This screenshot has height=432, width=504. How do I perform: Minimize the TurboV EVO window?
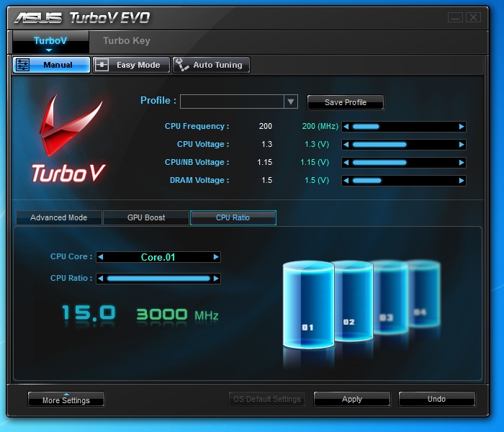point(455,17)
